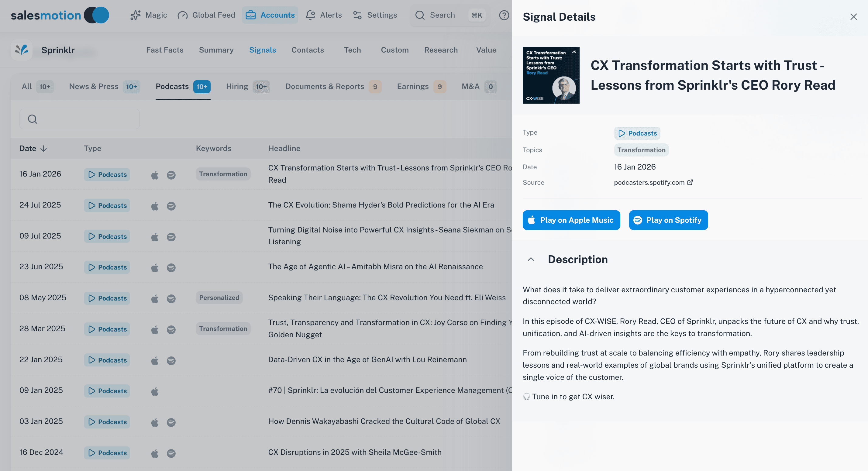
Task: Click the Sprinklr company logo
Action: click(22, 50)
